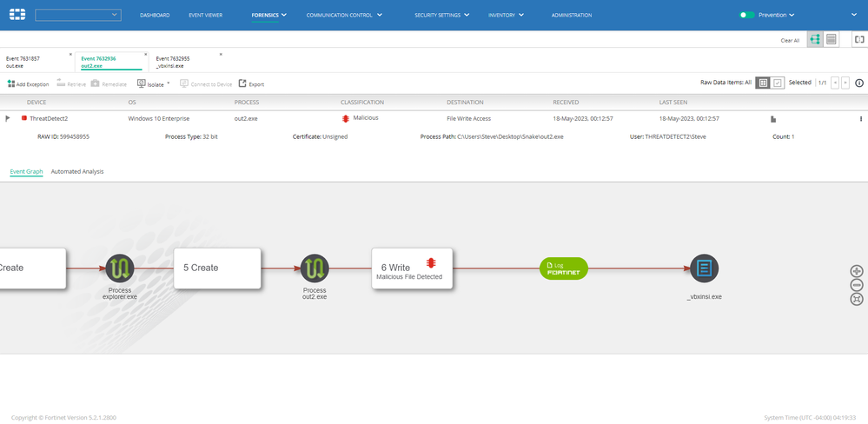The height and width of the screenshot is (424, 868).
Task: Fit event graph to screen
Action: click(x=857, y=299)
